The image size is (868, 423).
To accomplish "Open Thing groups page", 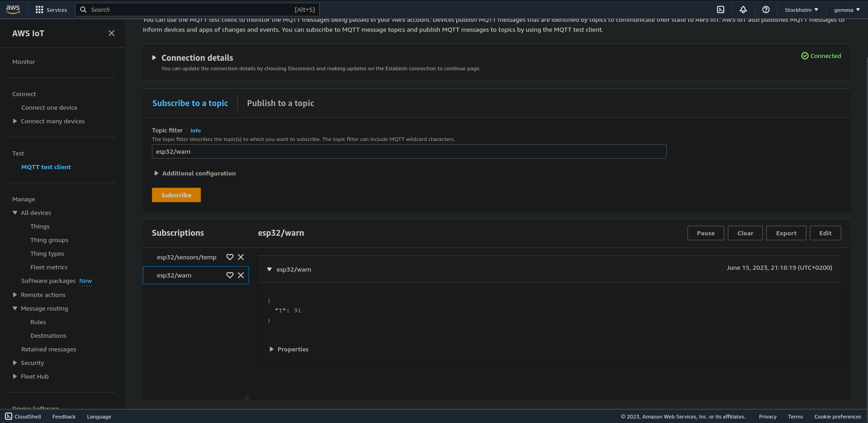I will (49, 240).
